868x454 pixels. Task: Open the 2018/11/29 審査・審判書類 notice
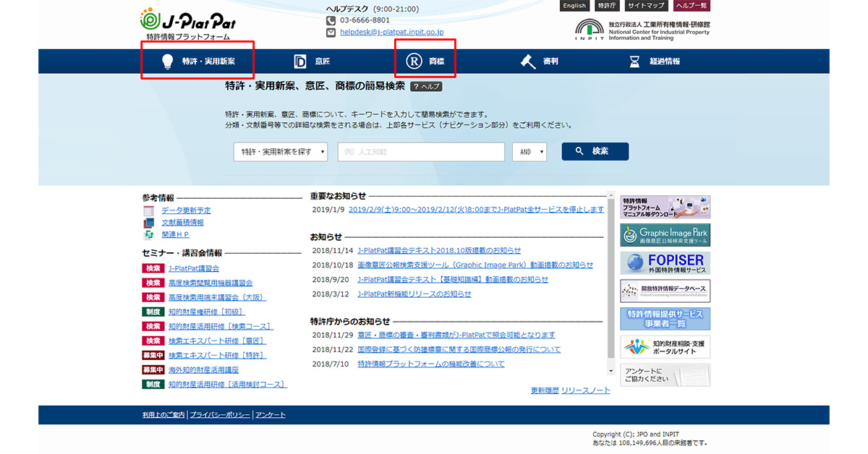tap(456, 335)
